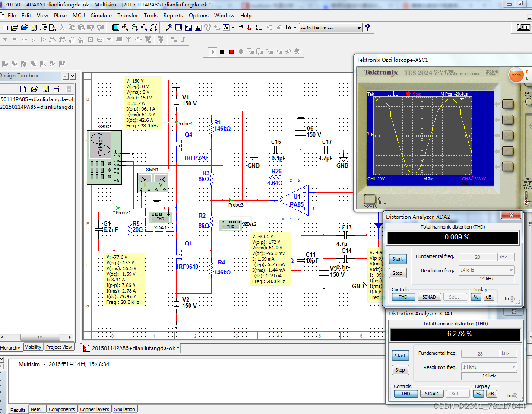The height and width of the screenshot is (414, 532).
Task: Select the XWM1 wattmeter on the schematic
Action: click(x=152, y=182)
